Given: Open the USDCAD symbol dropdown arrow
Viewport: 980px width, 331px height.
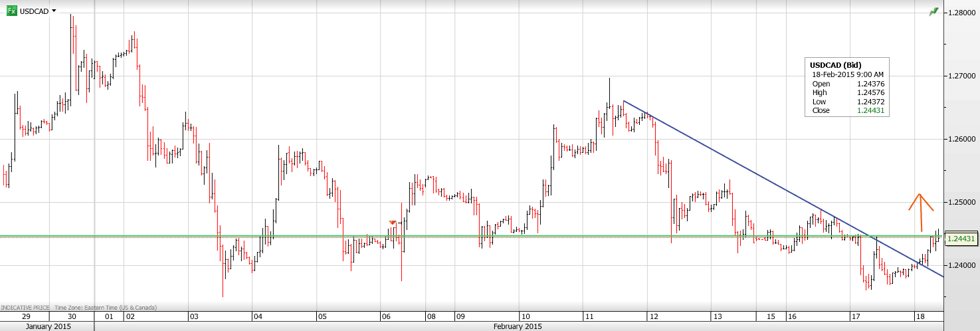Looking at the screenshot, I should coord(54,11).
